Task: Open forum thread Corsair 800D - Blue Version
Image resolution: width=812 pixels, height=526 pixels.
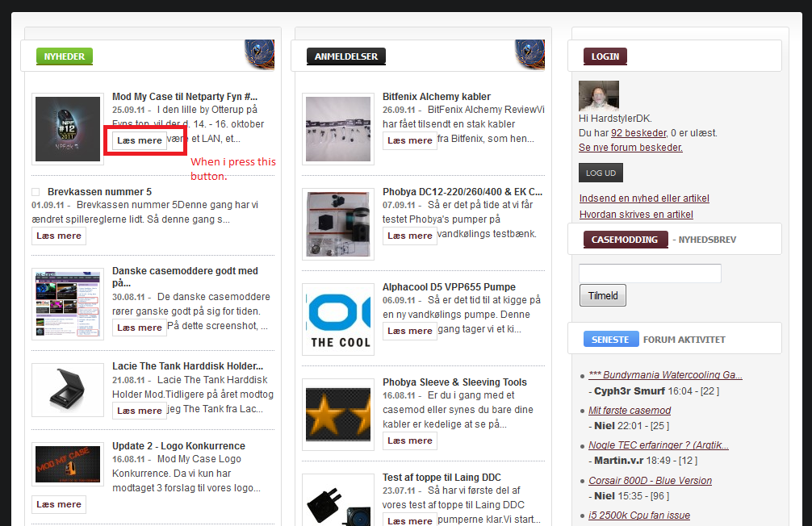Action: 650,481
